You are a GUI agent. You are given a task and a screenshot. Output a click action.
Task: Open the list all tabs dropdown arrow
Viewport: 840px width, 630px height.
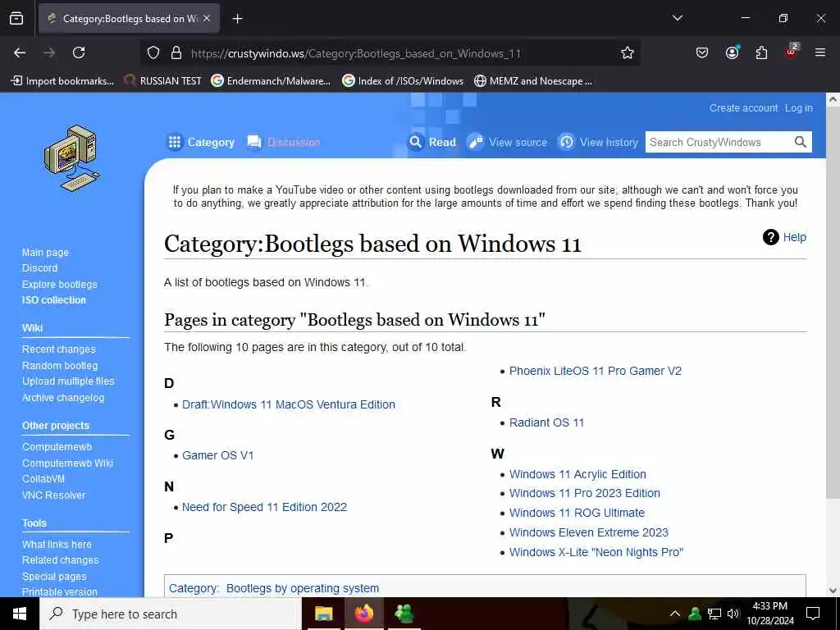677,18
